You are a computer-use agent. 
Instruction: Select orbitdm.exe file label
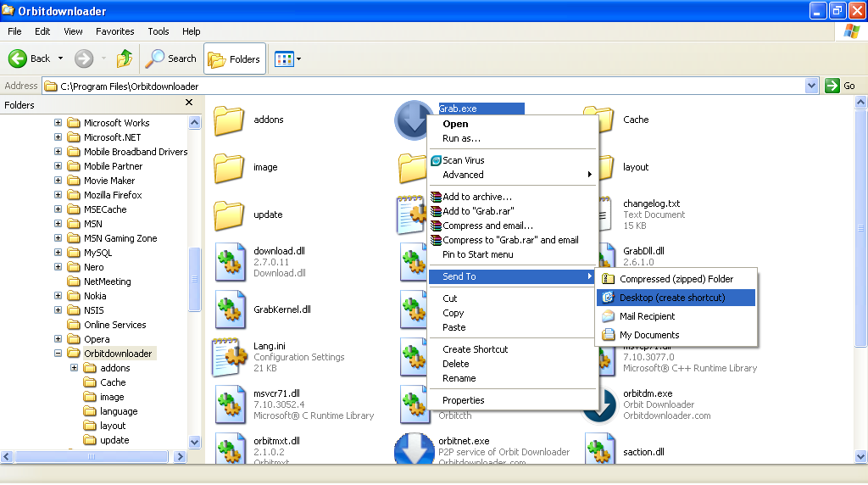[648, 393]
